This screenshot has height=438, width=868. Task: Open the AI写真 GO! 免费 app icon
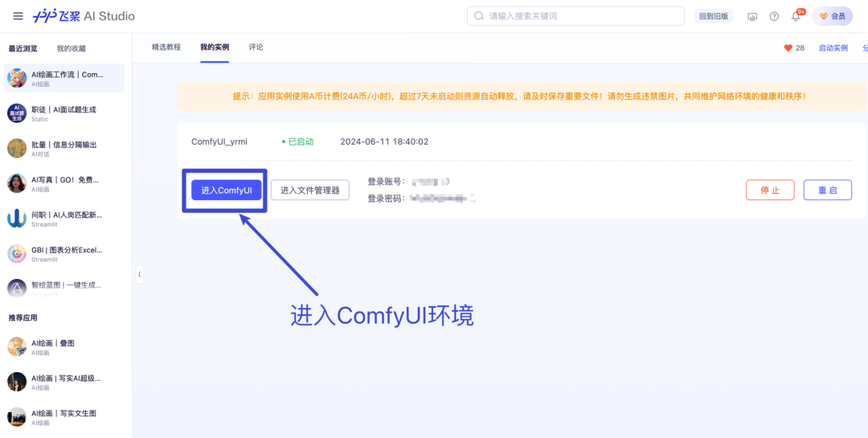click(x=17, y=183)
